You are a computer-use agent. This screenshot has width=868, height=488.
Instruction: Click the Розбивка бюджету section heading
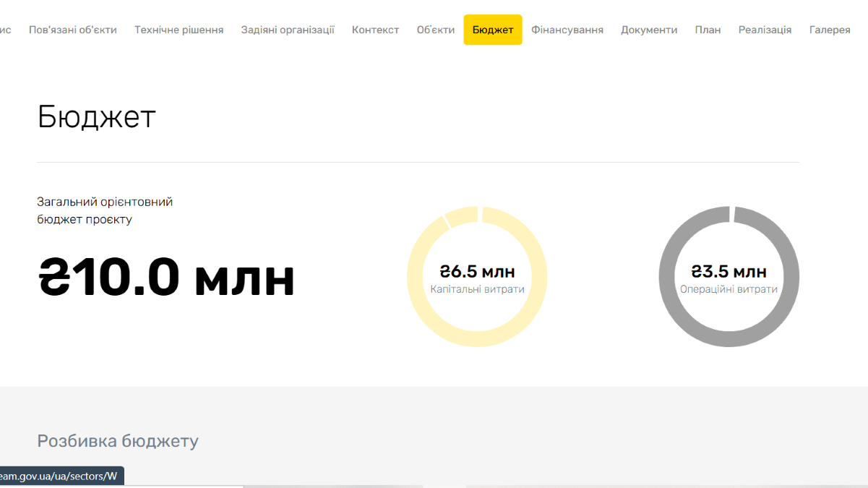tap(117, 441)
